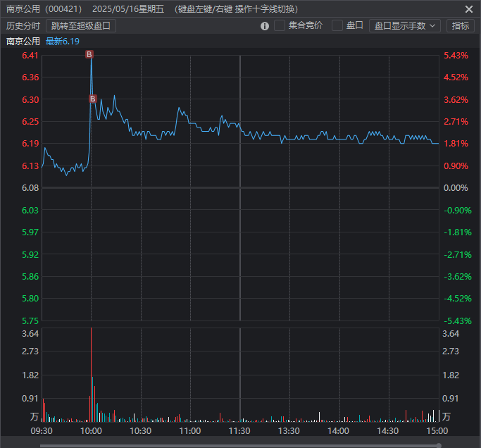Screen dimensions: 481x448
Task: Click 跳转至超级盘口 button
Action: click(x=81, y=25)
